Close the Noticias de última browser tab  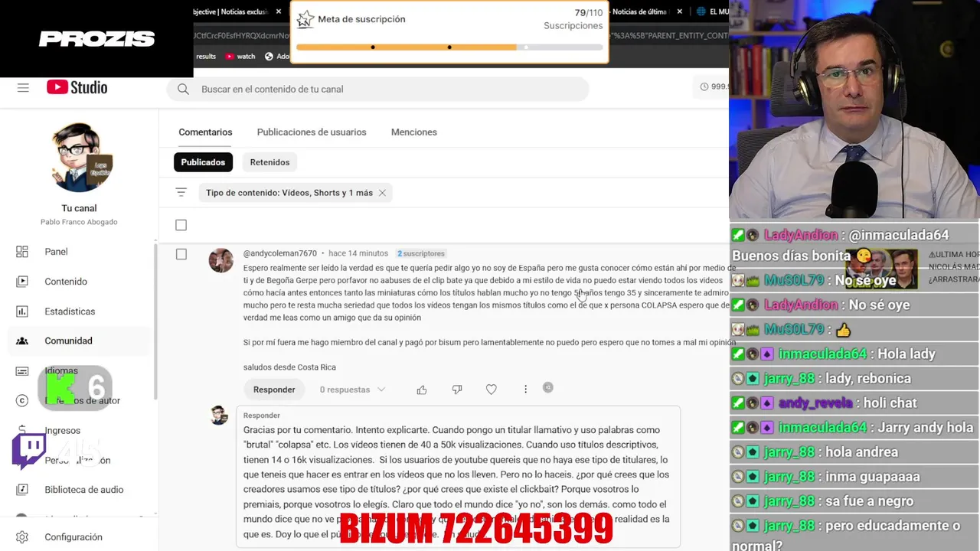[679, 11]
